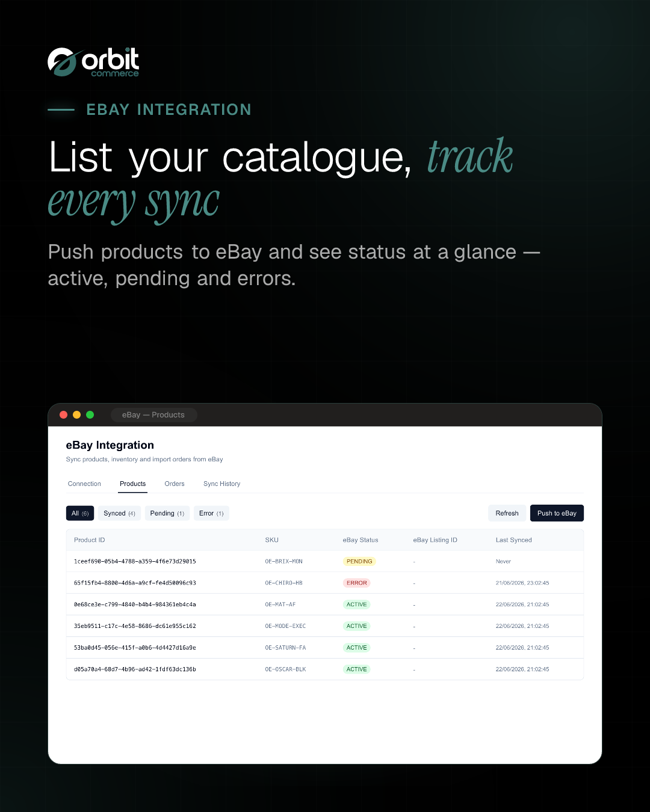The height and width of the screenshot is (812, 650).
Task: Select the 'eBay — Products' title tab
Action: tap(153, 415)
